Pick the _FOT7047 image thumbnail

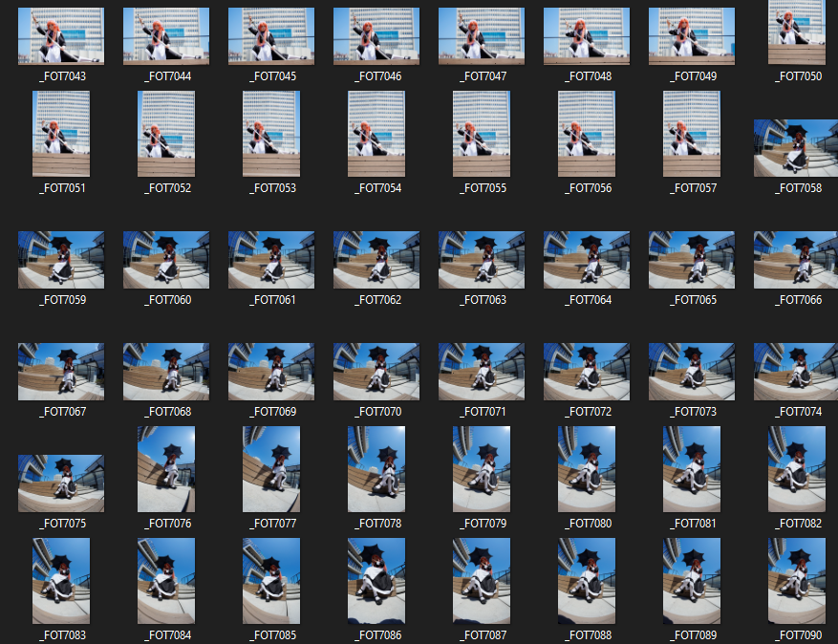coord(482,36)
